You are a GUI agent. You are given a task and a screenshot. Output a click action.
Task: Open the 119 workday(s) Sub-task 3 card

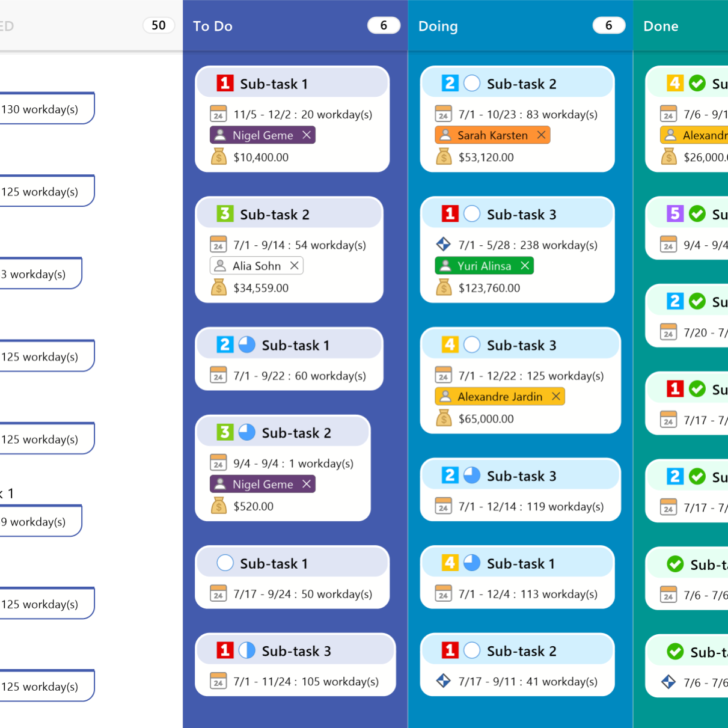pyautogui.click(x=520, y=490)
